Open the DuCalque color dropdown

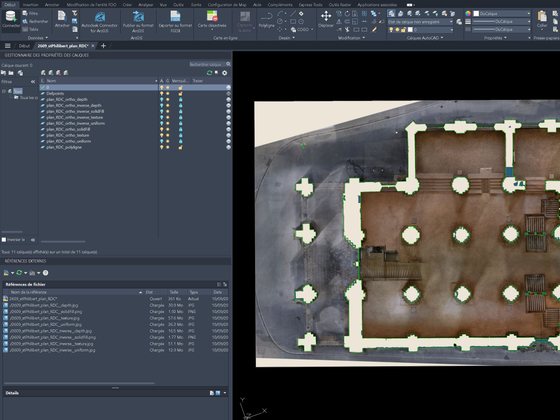click(529, 14)
